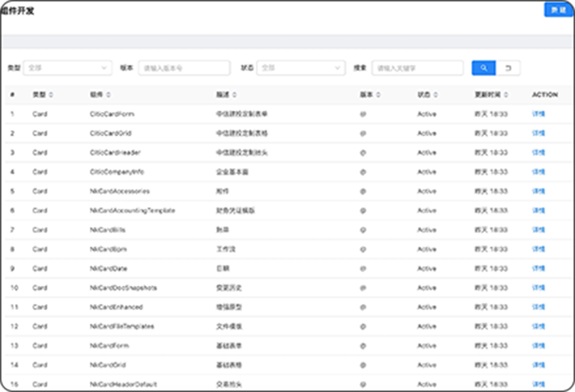Click the 新建 button at top right
This screenshot has height=392, width=575.
(x=558, y=10)
